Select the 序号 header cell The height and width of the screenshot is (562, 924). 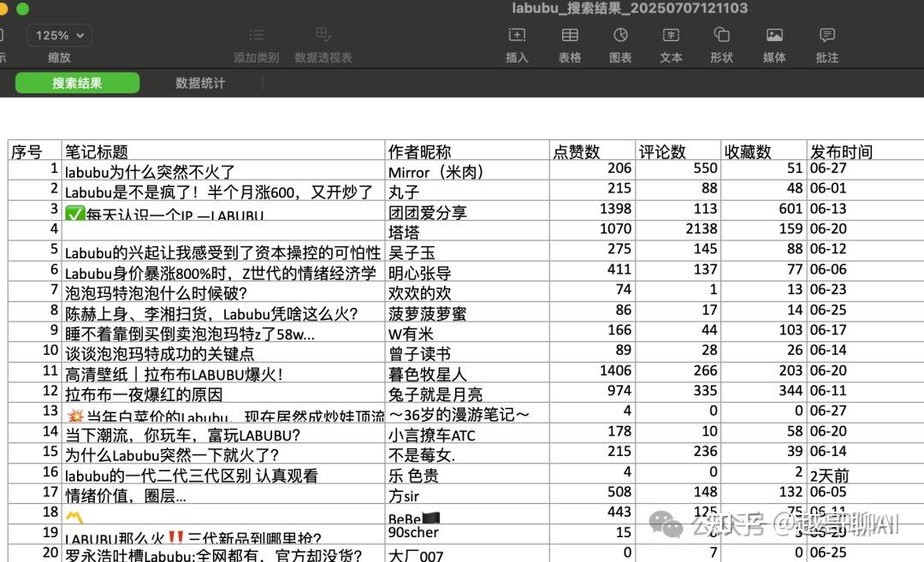click(35, 151)
